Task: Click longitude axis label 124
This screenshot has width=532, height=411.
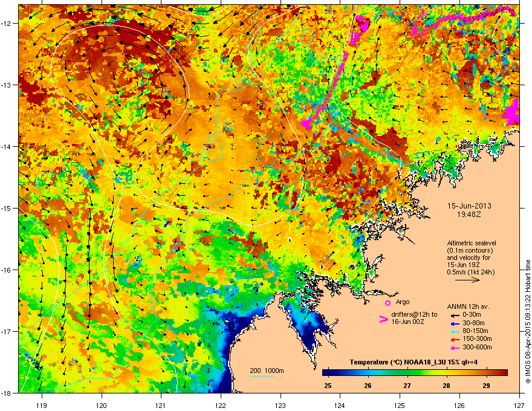Action: [x=340, y=405]
